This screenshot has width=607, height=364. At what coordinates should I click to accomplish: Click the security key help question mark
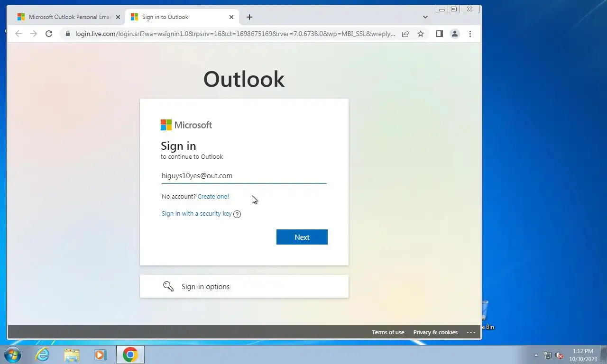tap(237, 214)
